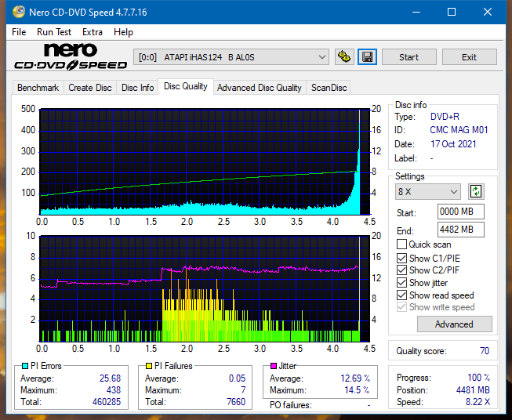Image resolution: width=512 pixels, height=420 pixels.
Task: Toggle Show jitter checkbox
Action: (401, 283)
